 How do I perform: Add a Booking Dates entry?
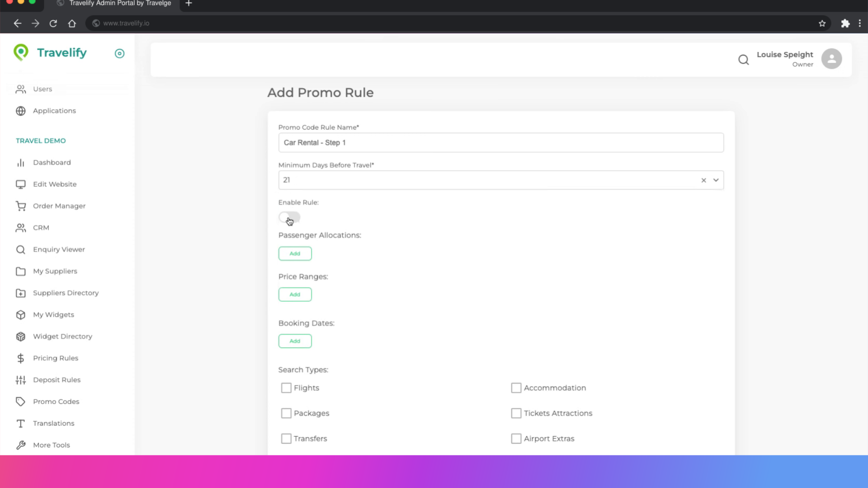coord(295,341)
